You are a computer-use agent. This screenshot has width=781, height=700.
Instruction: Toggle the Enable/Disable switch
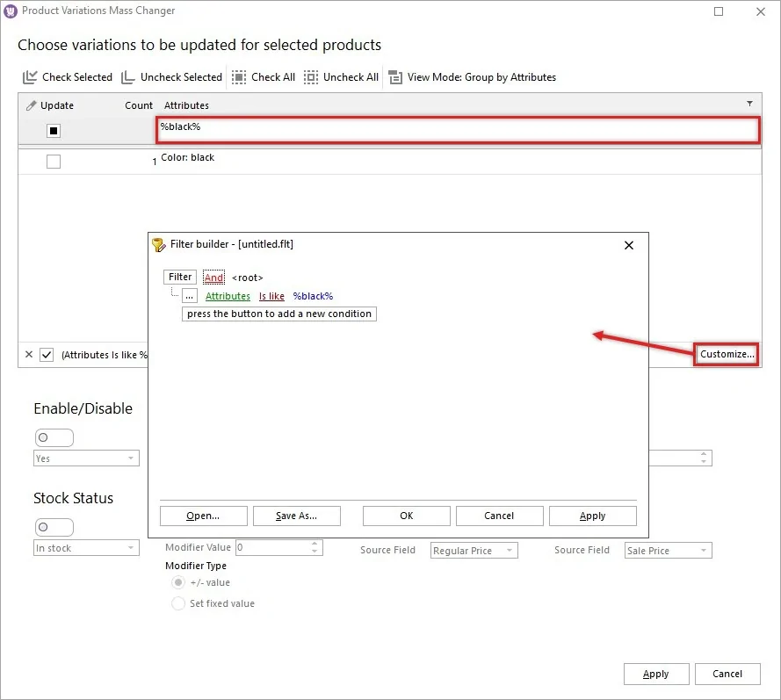(x=54, y=437)
